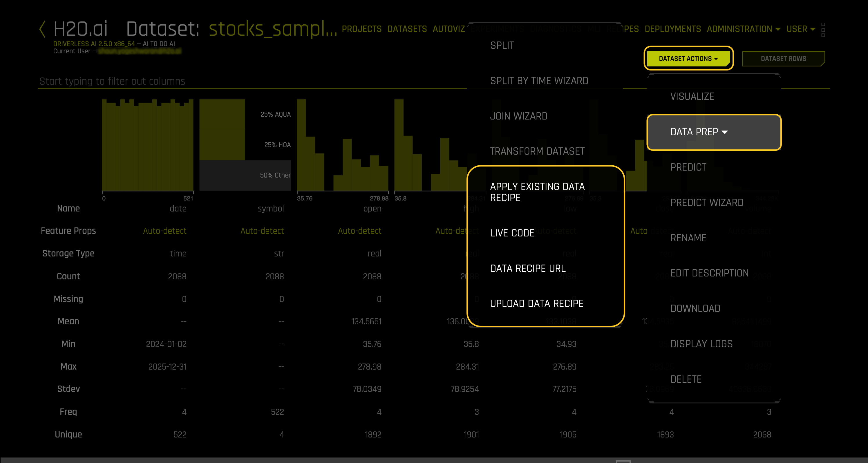Select Rename in the actions menu
Image resolution: width=868 pixels, height=463 pixels.
click(688, 238)
